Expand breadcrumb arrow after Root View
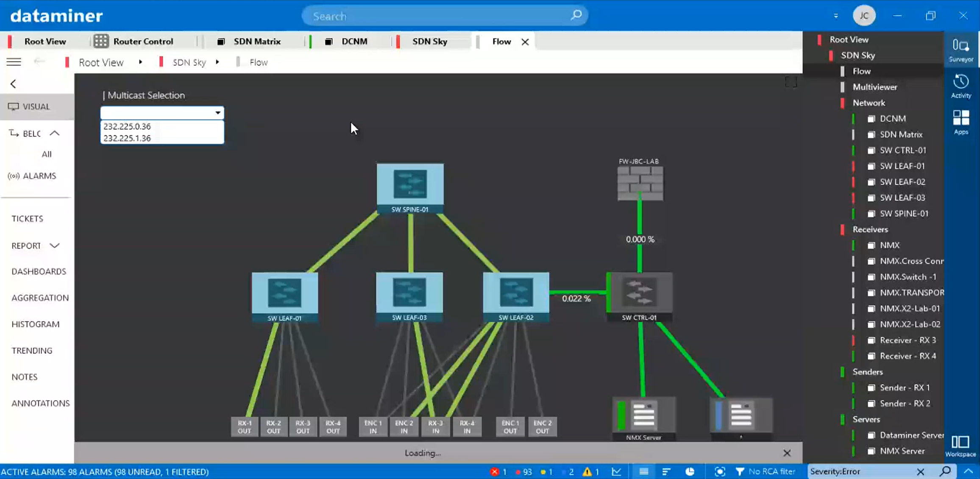 (x=140, y=62)
